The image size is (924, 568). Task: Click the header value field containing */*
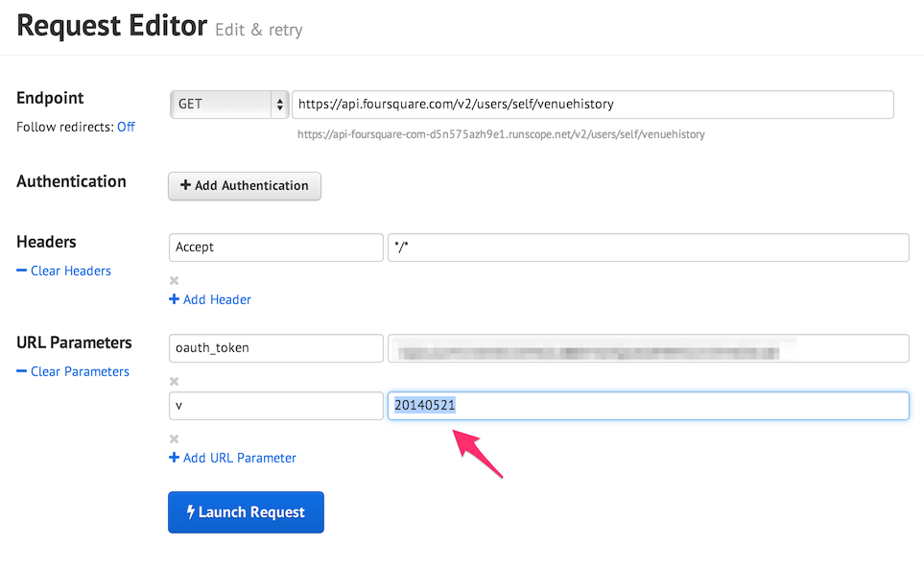(x=648, y=247)
